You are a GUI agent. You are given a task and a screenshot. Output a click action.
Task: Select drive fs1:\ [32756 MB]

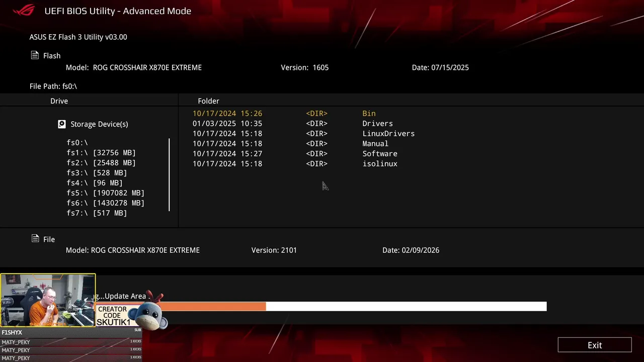(x=101, y=153)
